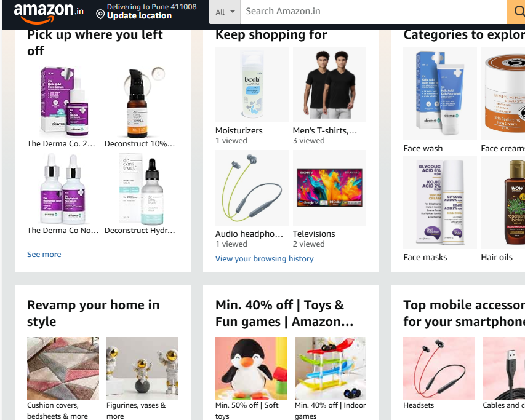This screenshot has width=525, height=420.
Task: Select the Face masks category image
Action: (x=440, y=203)
